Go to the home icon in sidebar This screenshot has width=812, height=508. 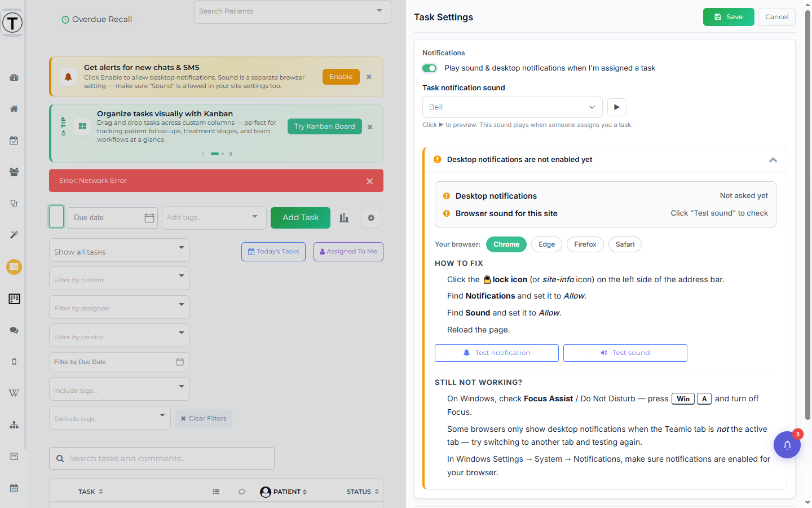(x=14, y=109)
